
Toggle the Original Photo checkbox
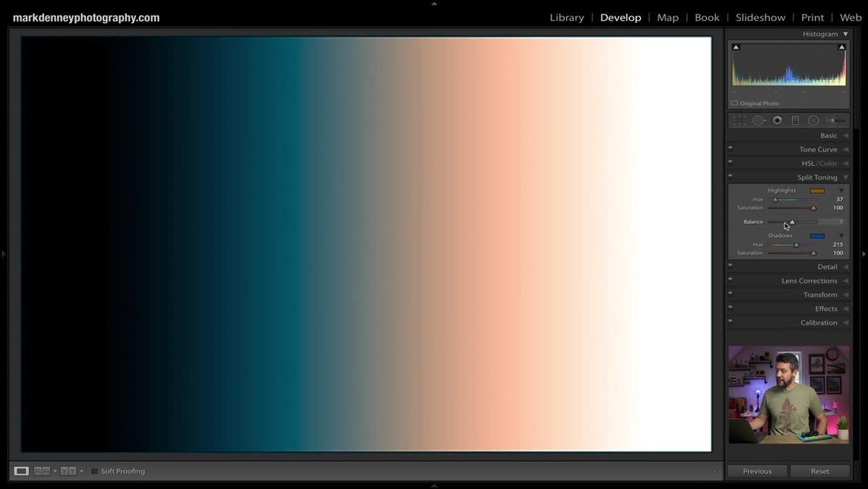[734, 103]
